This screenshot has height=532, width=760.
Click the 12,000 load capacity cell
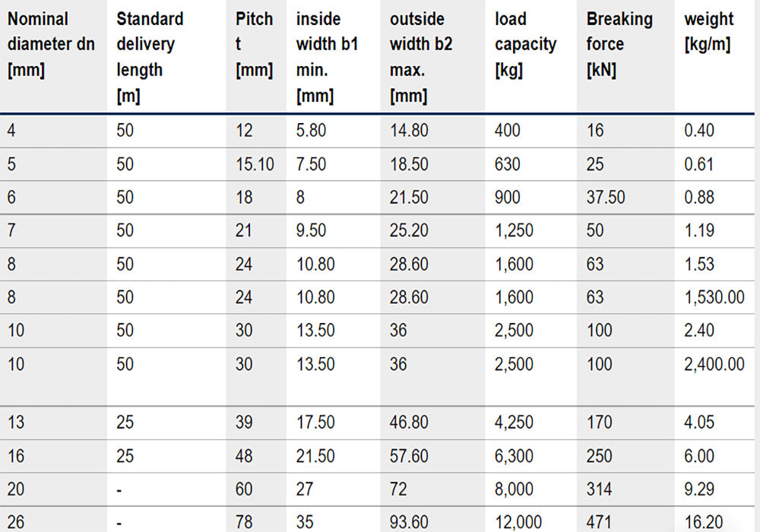point(518,521)
